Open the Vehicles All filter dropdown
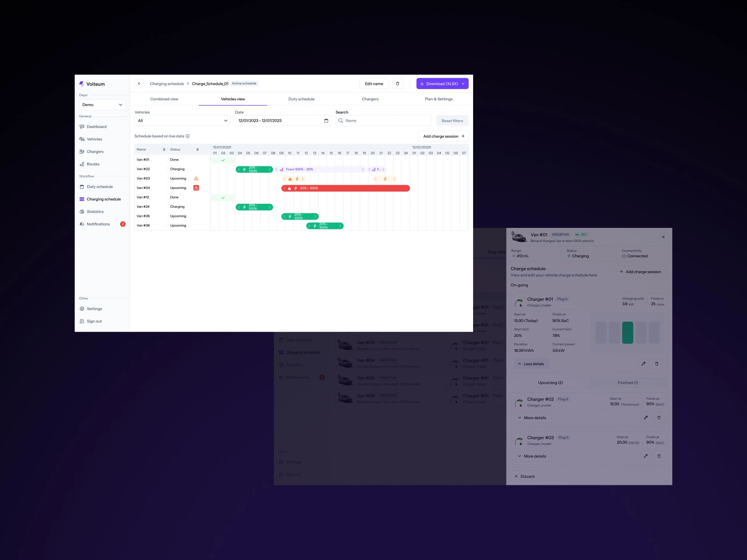 pos(182,121)
